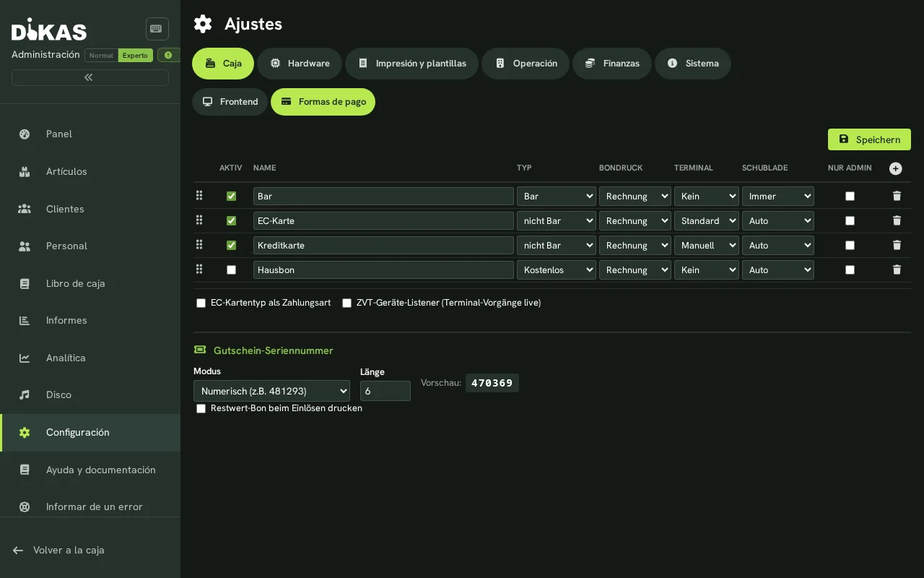Image resolution: width=924 pixels, height=578 pixels.
Task: Collapse the sidebar with the double chevron
Action: coord(90,77)
